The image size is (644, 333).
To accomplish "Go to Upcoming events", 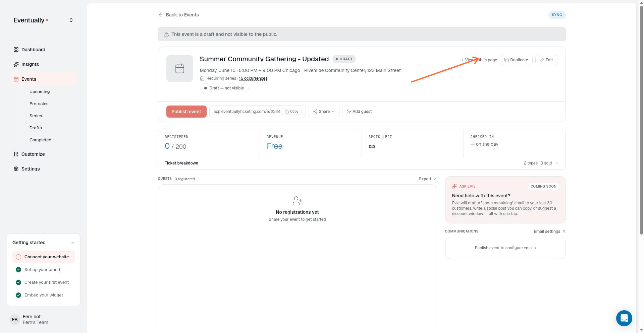I will pos(40,92).
